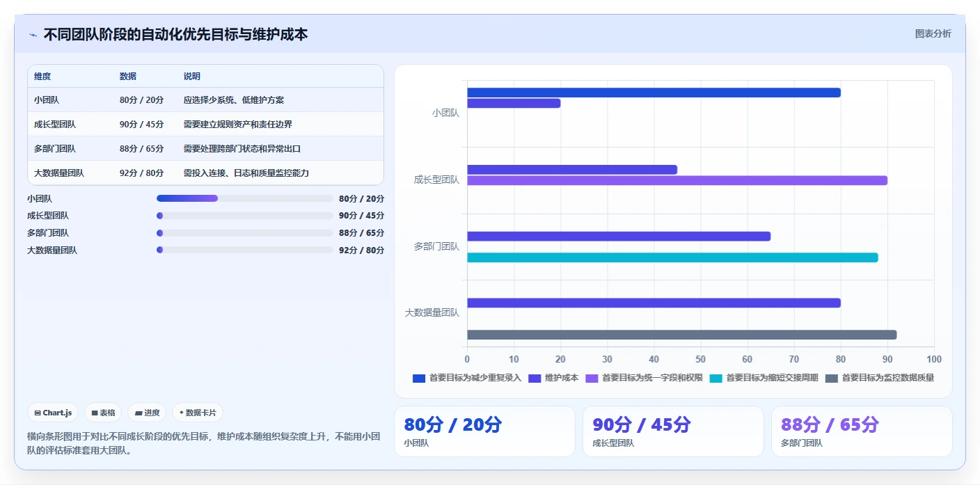Click table cell 需要处理跨部门状态和异常出口
This screenshot has width=980, height=485.
tap(242, 149)
